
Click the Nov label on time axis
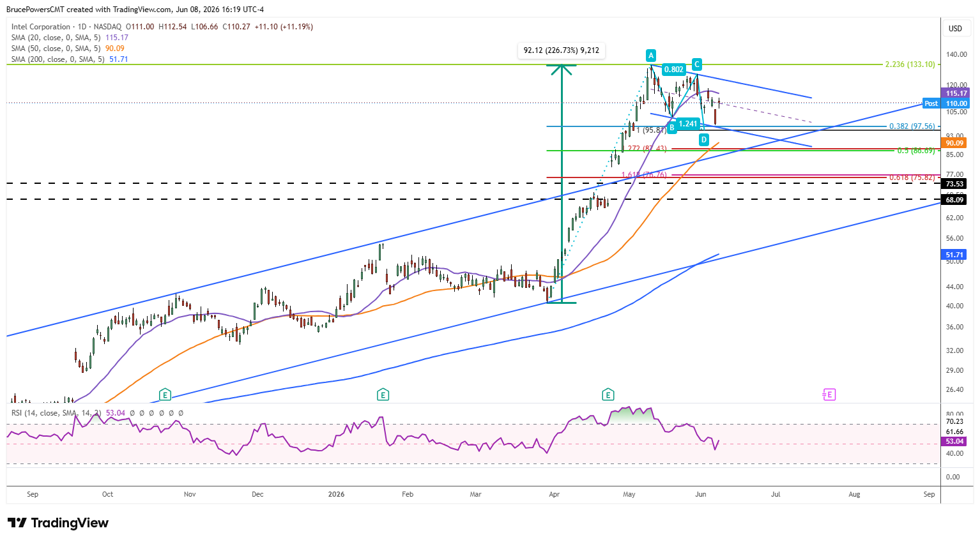pyautogui.click(x=190, y=494)
